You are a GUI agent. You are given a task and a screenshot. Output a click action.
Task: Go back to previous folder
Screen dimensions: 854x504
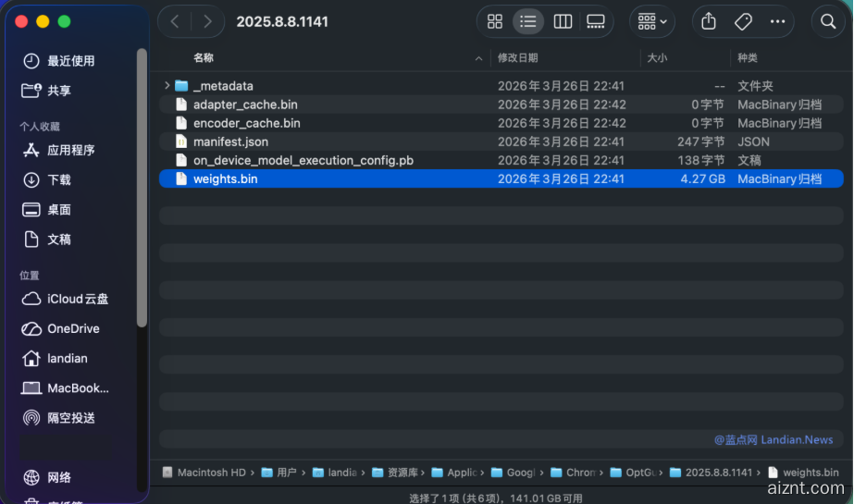pos(175,22)
